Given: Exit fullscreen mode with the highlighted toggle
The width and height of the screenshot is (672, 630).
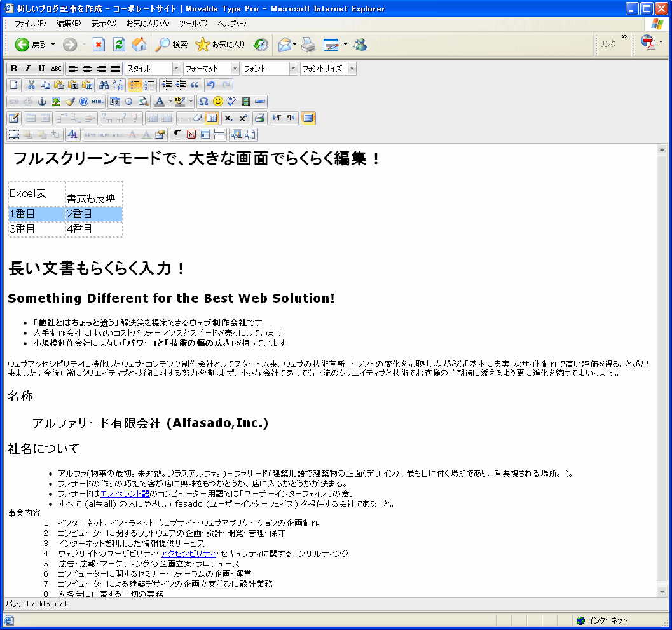Looking at the screenshot, I should click(308, 118).
